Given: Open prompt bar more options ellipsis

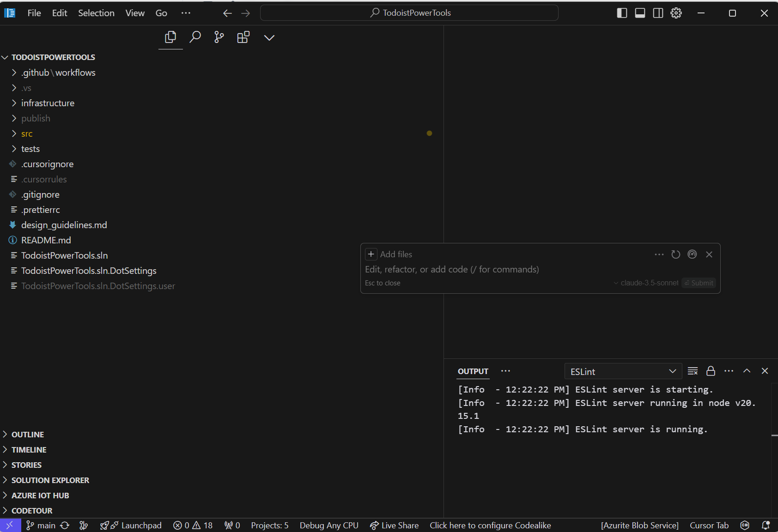Looking at the screenshot, I should tap(659, 254).
